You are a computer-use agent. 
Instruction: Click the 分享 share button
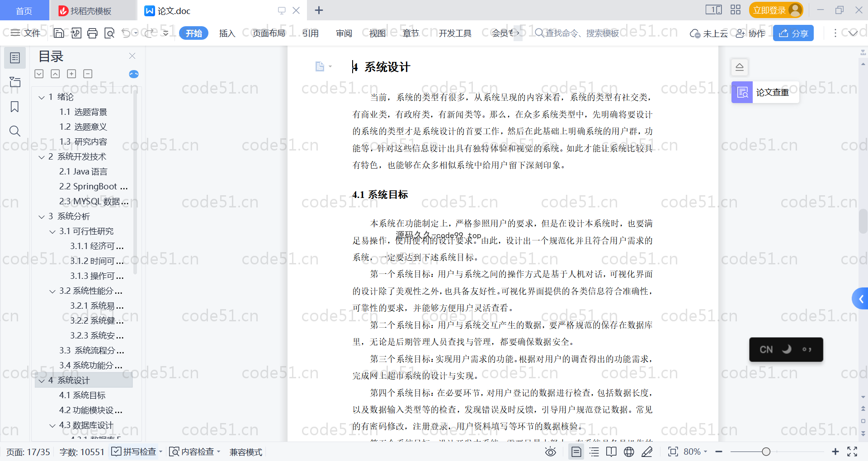pos(793,33)
